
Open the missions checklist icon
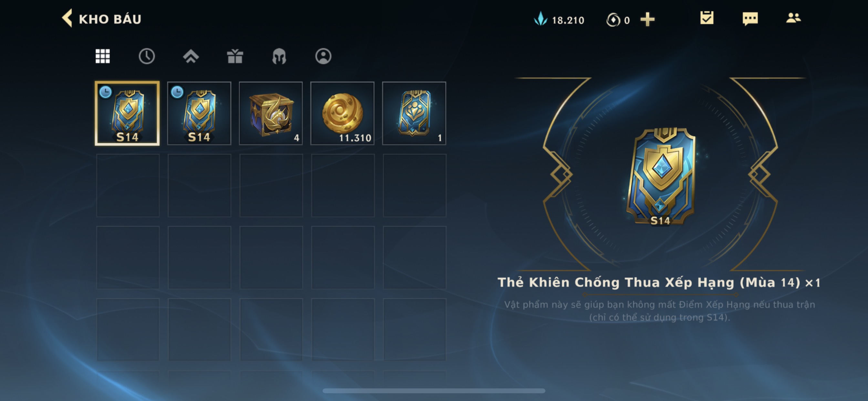707,18
